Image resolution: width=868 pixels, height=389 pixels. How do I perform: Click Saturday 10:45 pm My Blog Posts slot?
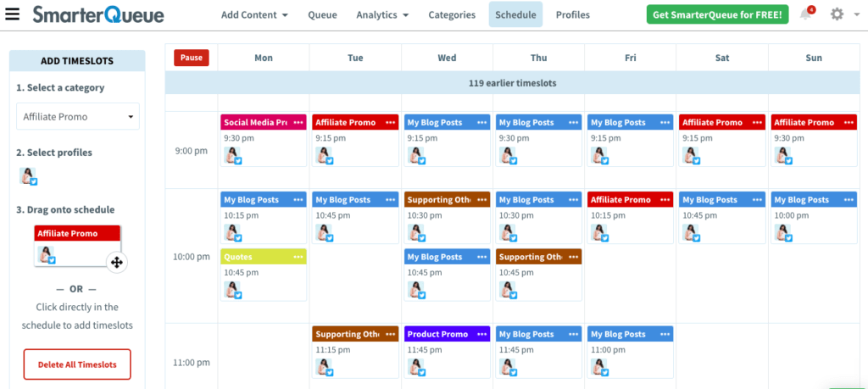[722, 218]
